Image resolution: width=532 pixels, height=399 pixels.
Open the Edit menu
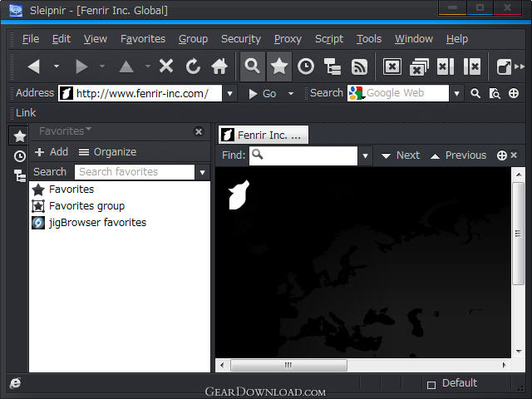point(62,39)
